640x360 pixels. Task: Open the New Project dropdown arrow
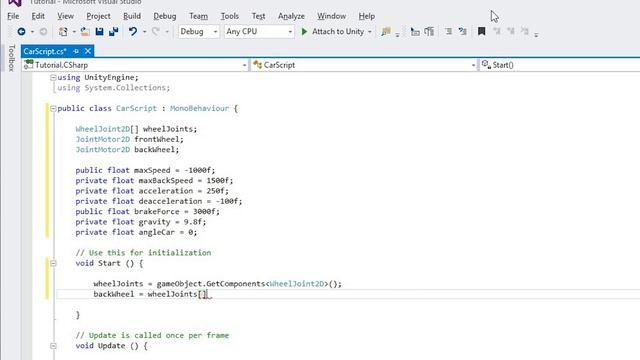point(74,32)
